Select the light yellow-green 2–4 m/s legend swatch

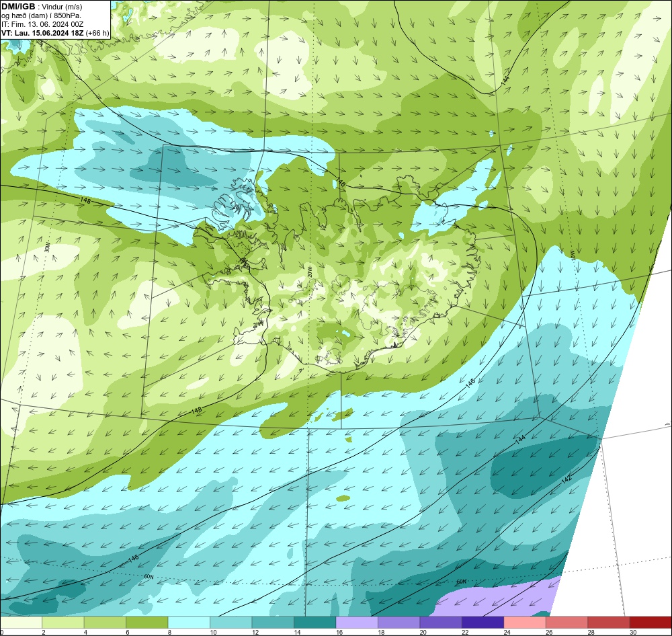click(63, 623)
